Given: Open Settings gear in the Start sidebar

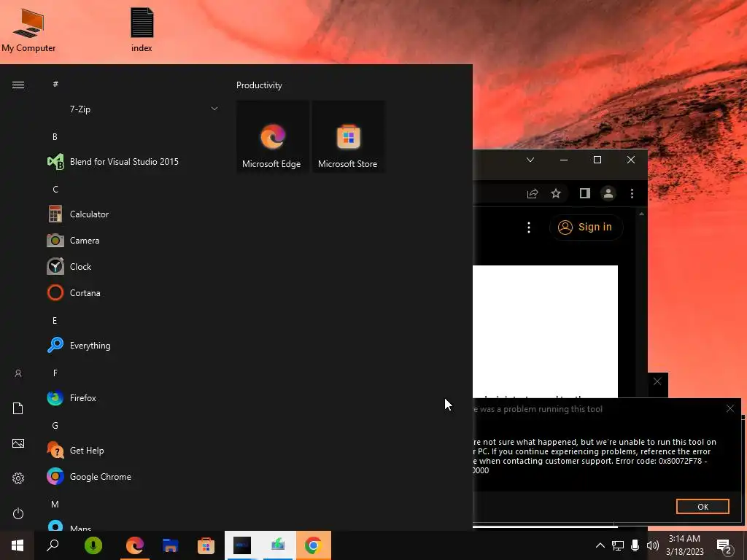Looking at the screenshot, I should coord(18,478).
